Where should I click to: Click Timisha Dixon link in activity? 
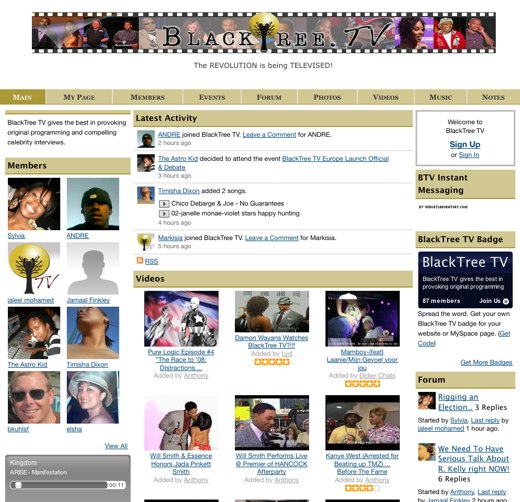179,191
